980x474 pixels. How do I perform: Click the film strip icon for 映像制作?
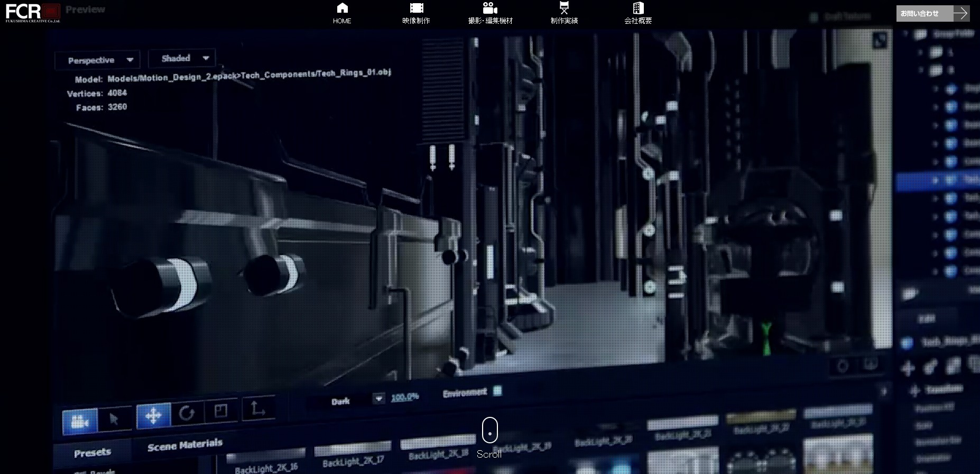417,8
